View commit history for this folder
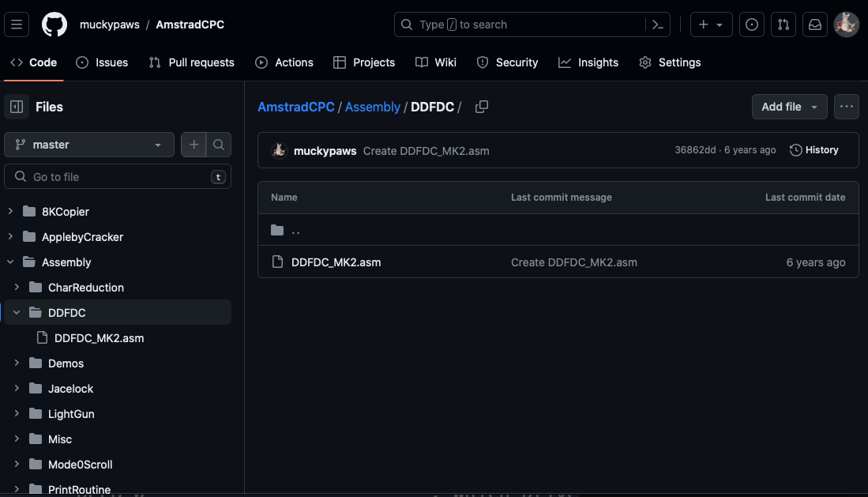This screenshot has width=868, height=497. [x=814, y=150]
